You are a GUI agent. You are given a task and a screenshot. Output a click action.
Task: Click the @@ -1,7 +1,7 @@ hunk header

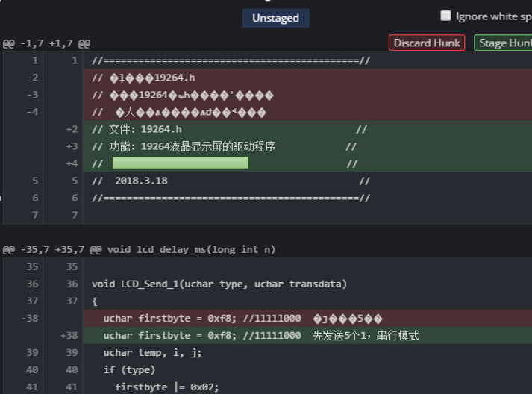point(46,43)
